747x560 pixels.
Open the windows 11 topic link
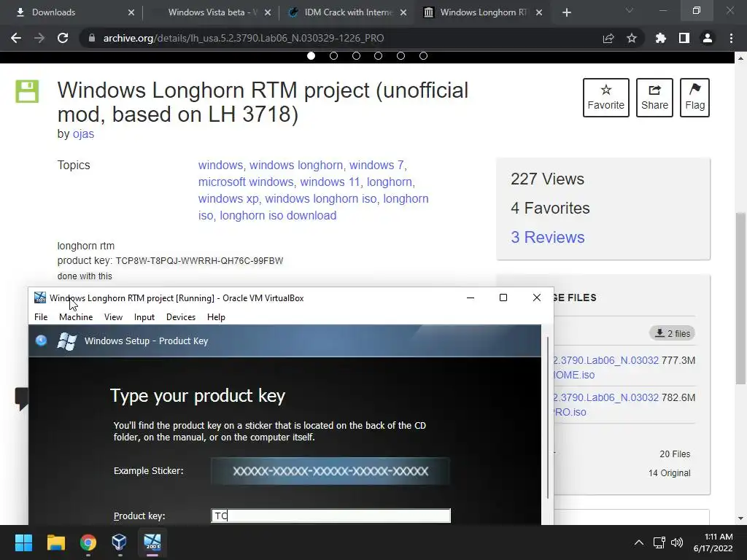point(330,182)
